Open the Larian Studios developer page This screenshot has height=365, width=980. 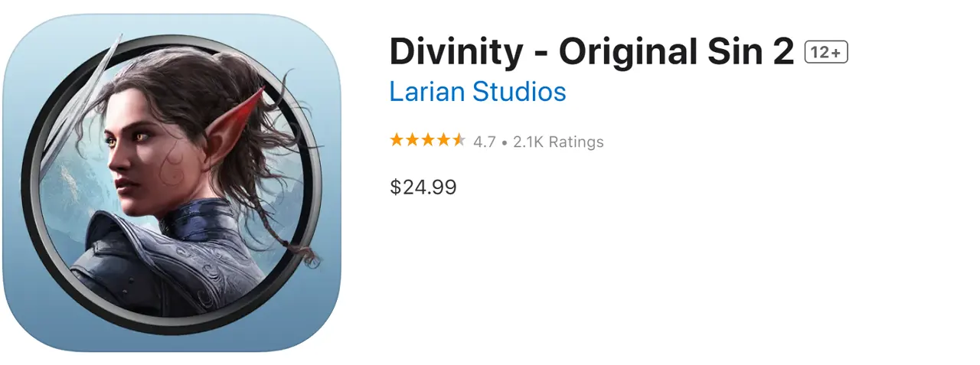[478, 92]
